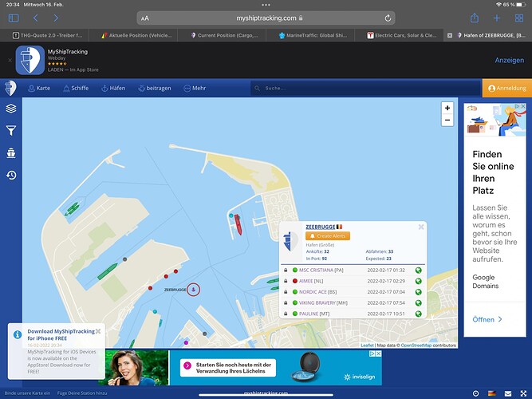
Task: Close the Zeebrugge port popup
Action: point(421,227)
